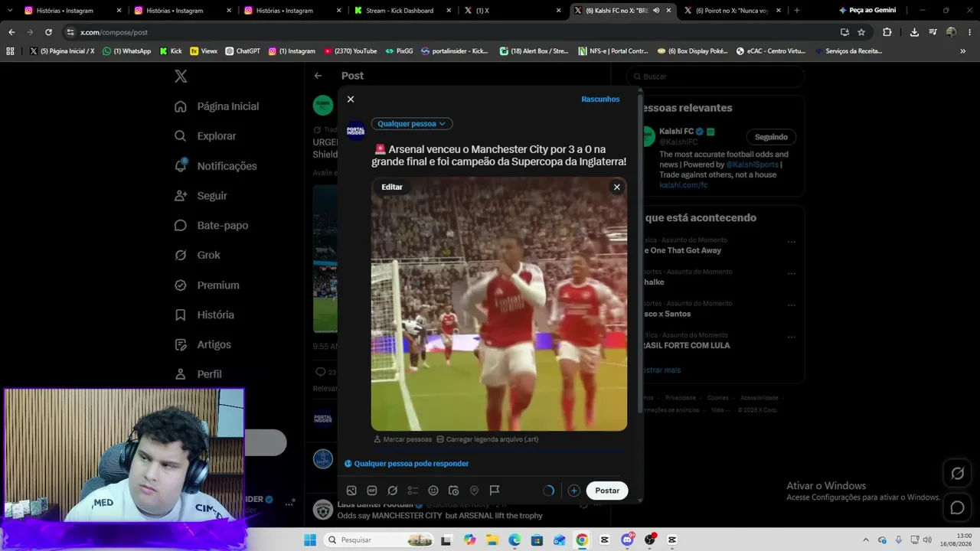
Task: Open Discord from the taskbar
Action: pyautogui.click(x=628, y=540)
